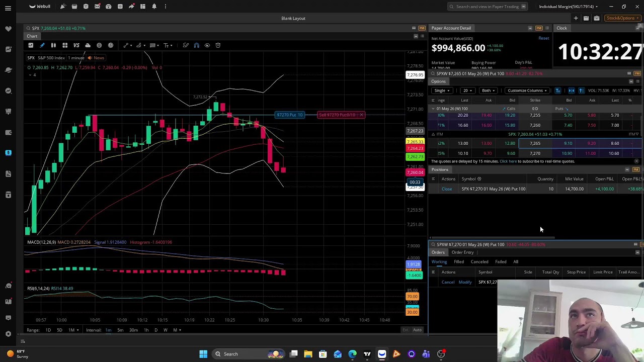Viewport: 644px width, 362px height.
Task: Click the weather widget in the taskbar
Action: [x=18, y=354]
